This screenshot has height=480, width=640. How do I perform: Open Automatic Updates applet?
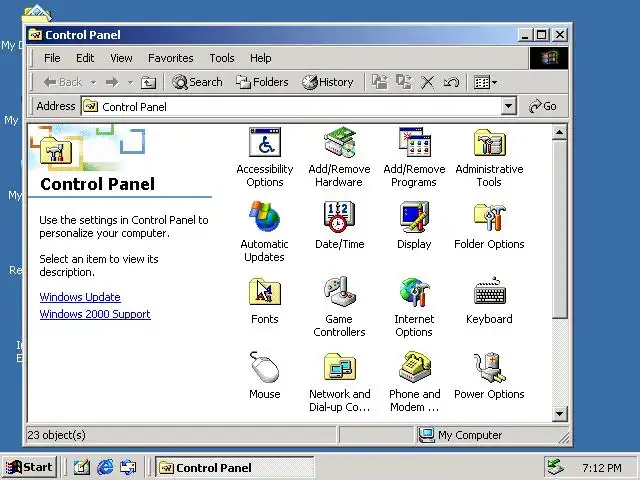click(x=264, y=232)
